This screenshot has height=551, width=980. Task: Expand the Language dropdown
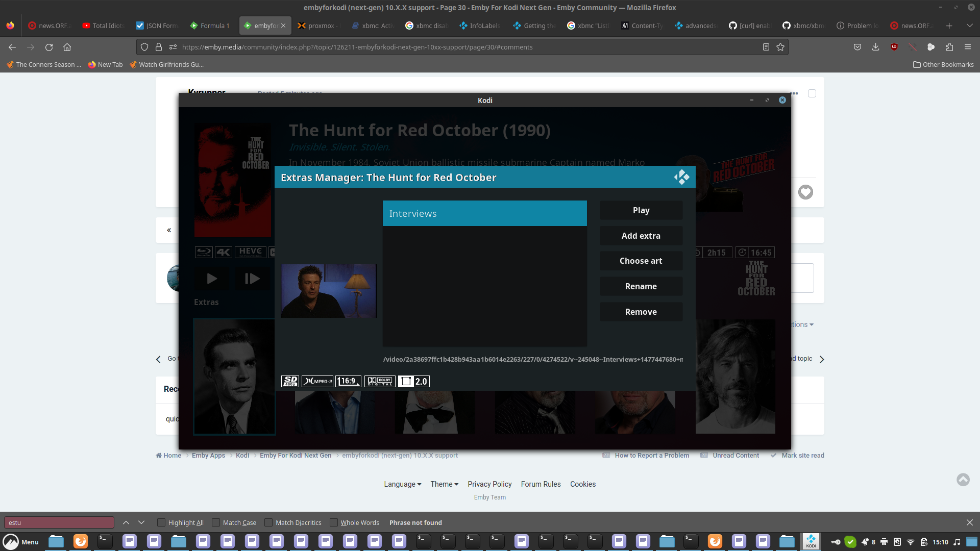coord(402,484)
